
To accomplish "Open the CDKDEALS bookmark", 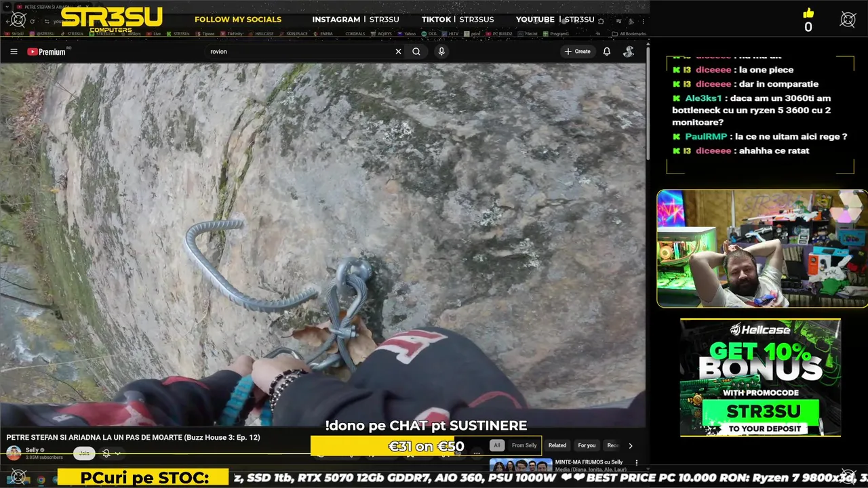I will point(355,33).
